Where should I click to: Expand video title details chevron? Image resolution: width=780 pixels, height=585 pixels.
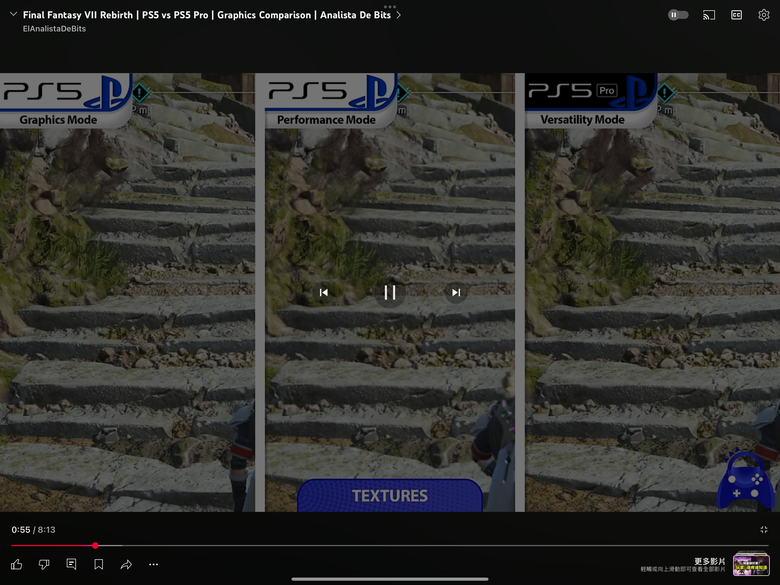[x=398, y=15]
